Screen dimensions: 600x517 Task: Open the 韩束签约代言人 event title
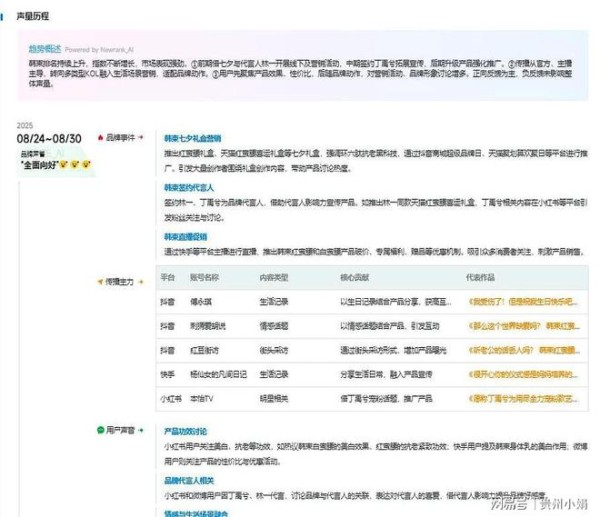point(189,188)
